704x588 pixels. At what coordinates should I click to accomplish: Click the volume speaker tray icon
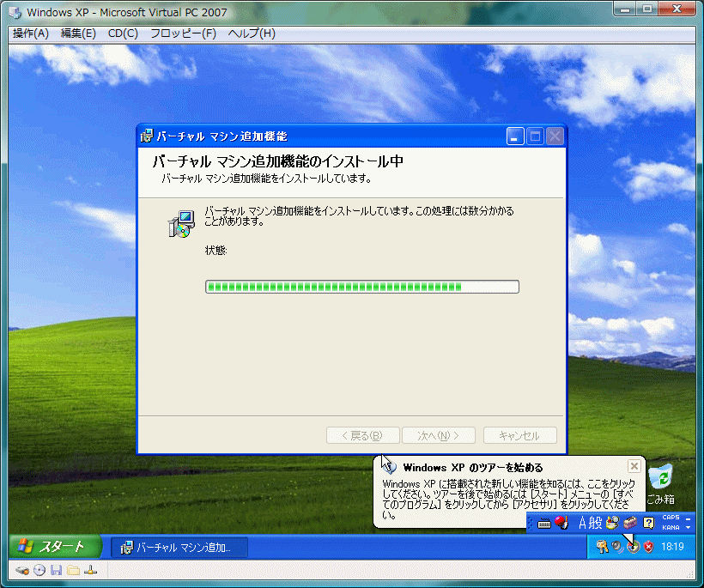(x=618, y=547)
